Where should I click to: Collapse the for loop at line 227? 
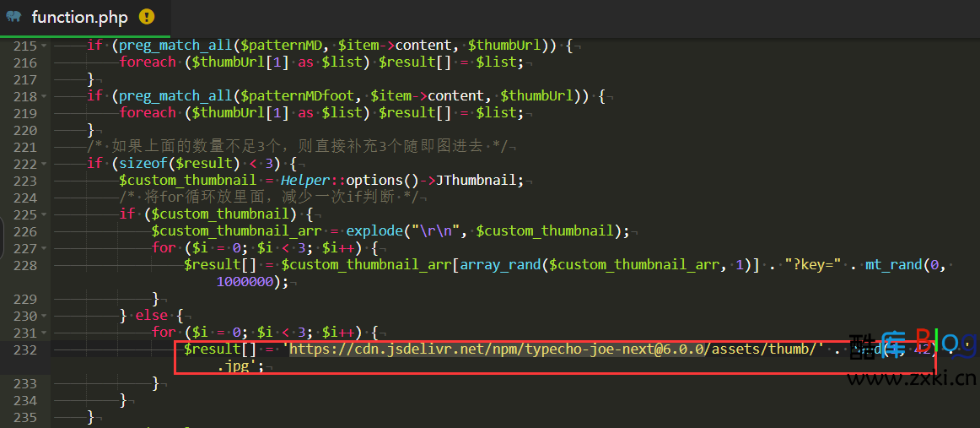(44, 248)
